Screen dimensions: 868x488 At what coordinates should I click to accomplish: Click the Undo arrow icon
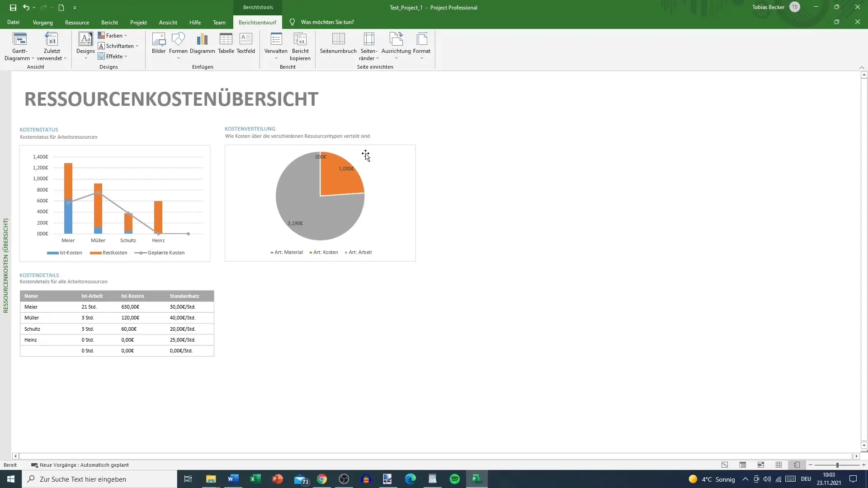coord(26,7)
